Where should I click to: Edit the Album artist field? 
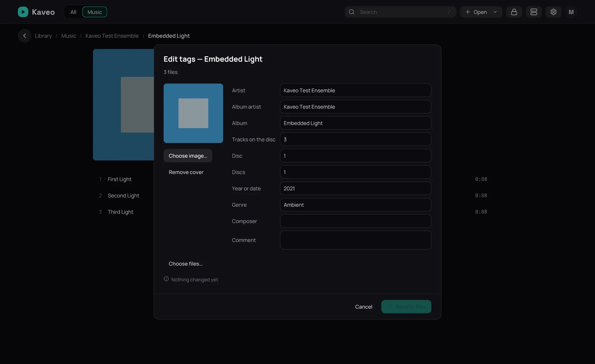pos(356,107)
